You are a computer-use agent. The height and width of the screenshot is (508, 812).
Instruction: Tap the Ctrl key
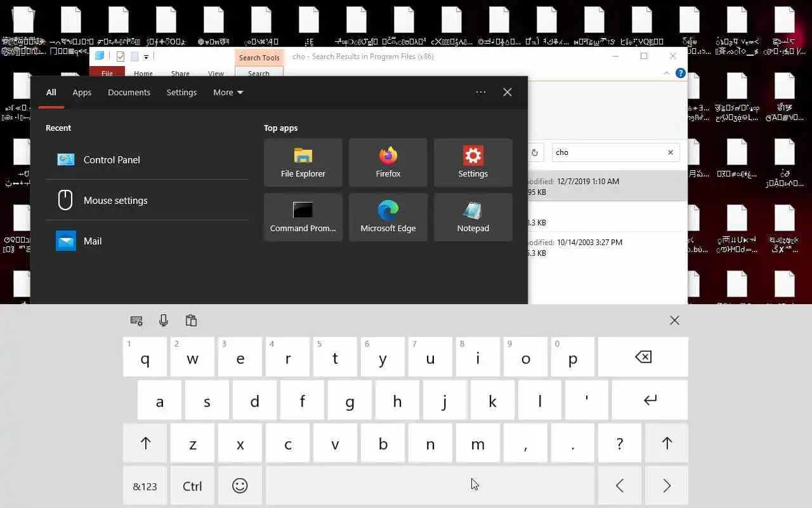192,486
